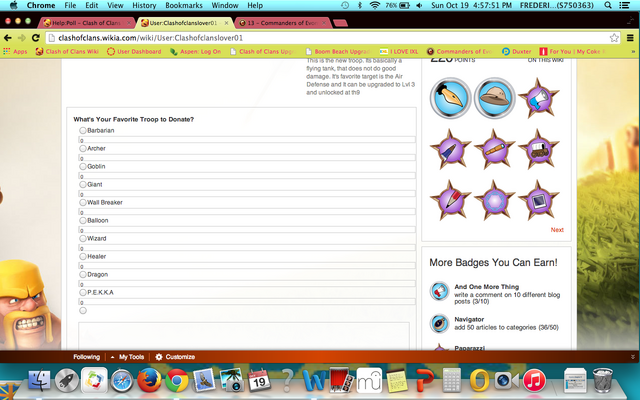The image size is (640, 400).
Task: Collapse the bottom wiki toolbar chevron
Action: coord(633,357)
